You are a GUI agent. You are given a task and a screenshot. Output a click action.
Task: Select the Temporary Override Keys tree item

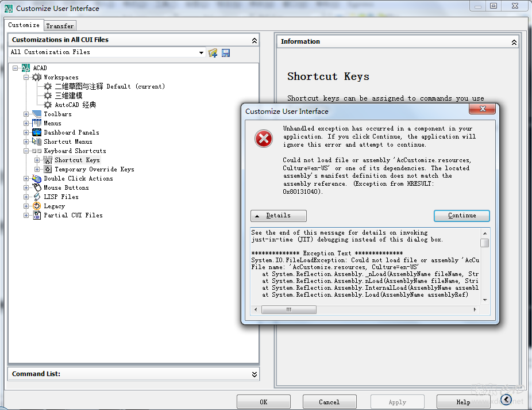94,169
